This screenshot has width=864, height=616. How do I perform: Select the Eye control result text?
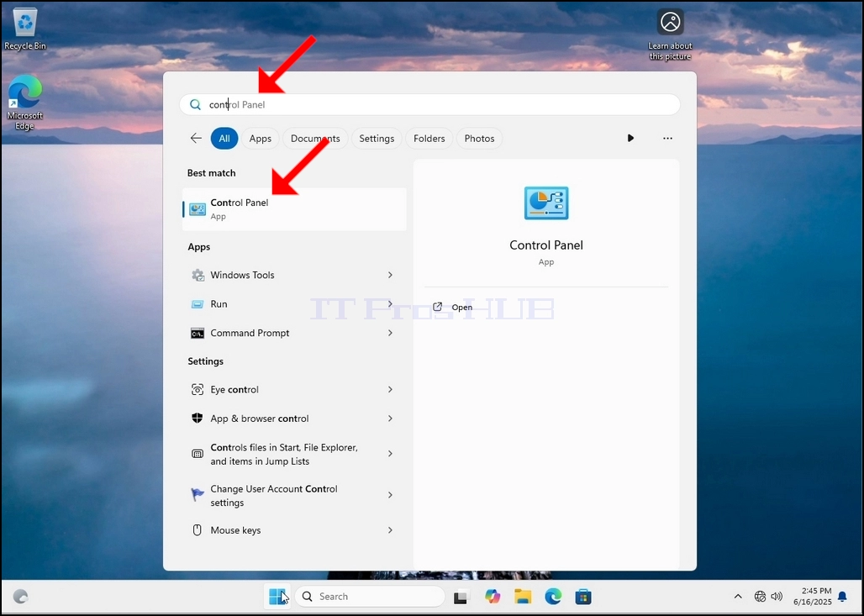point(234,390)
